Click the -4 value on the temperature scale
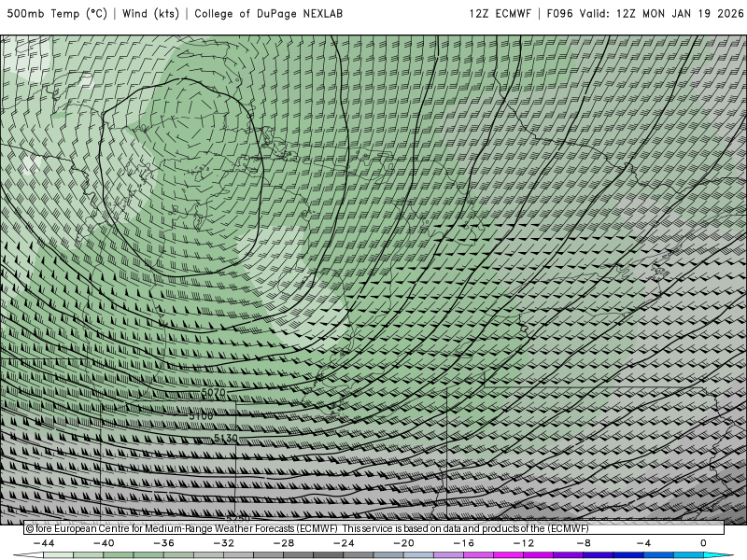Viewport: 747px width, 560px height. pos(643,543)
